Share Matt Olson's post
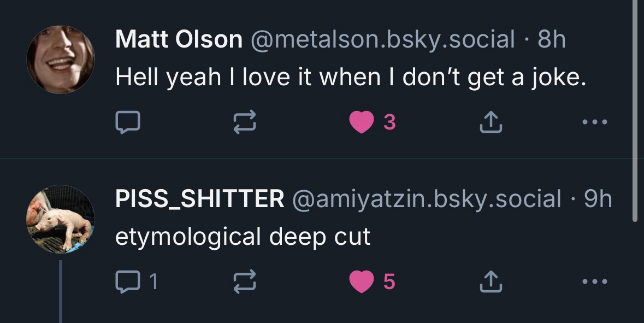Screen dimensions: 644x323 coord(490,122)
